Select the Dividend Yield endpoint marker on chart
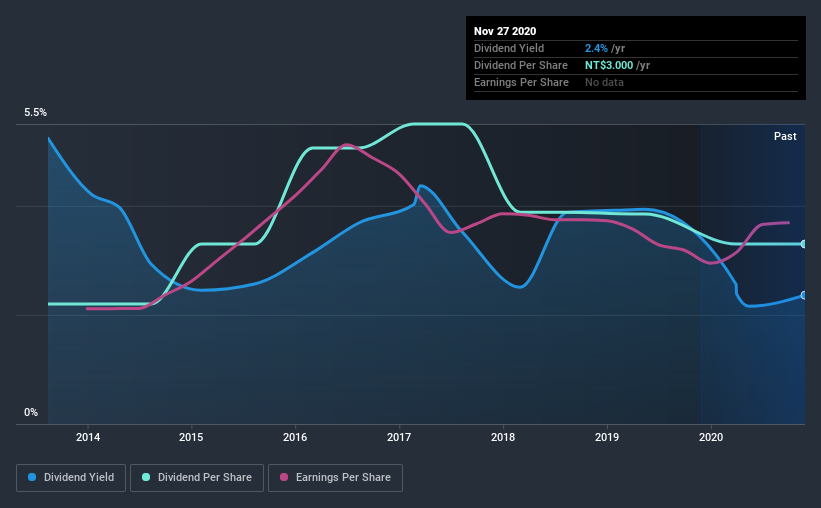The image size is (821, 508). (803, 295)
